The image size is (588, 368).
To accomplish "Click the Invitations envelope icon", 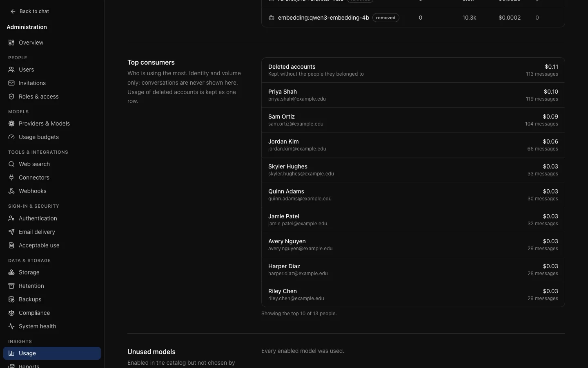I will point(11,83).
